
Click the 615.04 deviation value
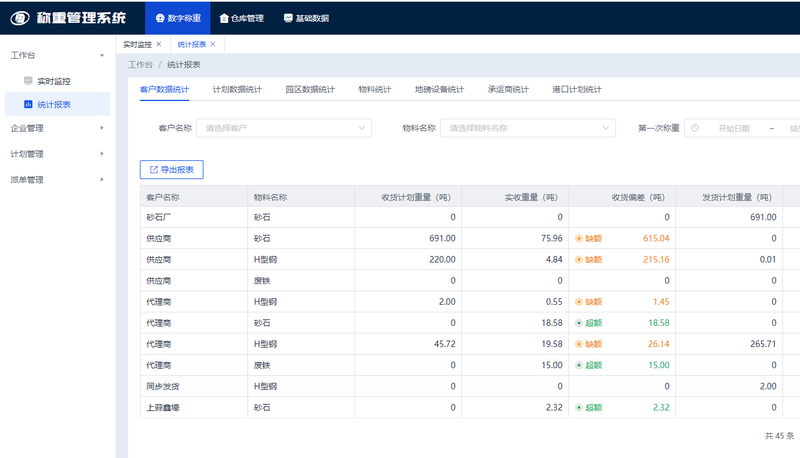click(x=656, y=238)
